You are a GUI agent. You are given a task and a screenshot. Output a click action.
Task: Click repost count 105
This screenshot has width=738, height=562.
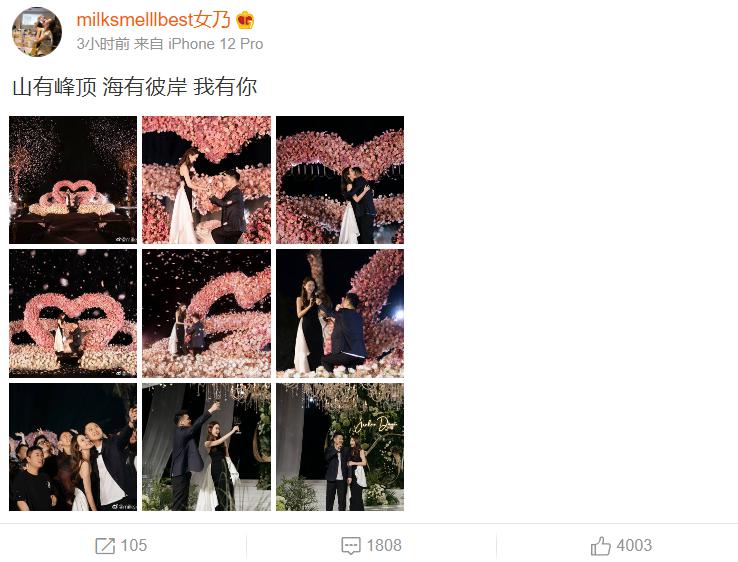134,546
